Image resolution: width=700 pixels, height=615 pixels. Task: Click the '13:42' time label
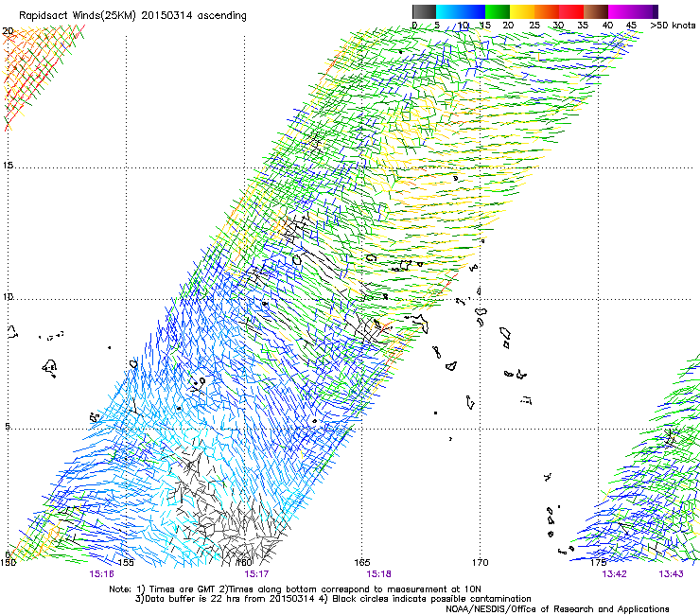point(614,574)
